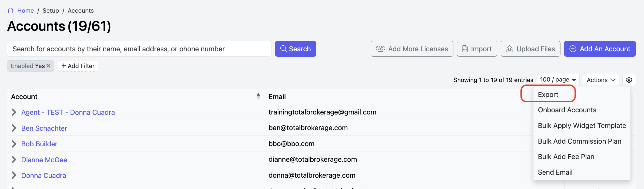Click the Add More Licenses button
The height and width of the screenshot is (189, 644).
412,49
